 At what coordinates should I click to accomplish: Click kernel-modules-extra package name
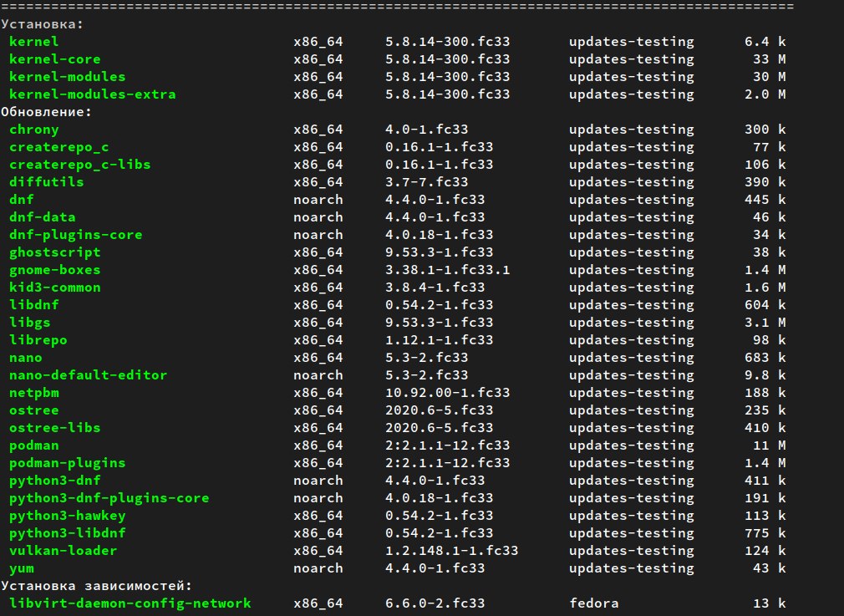93,94
